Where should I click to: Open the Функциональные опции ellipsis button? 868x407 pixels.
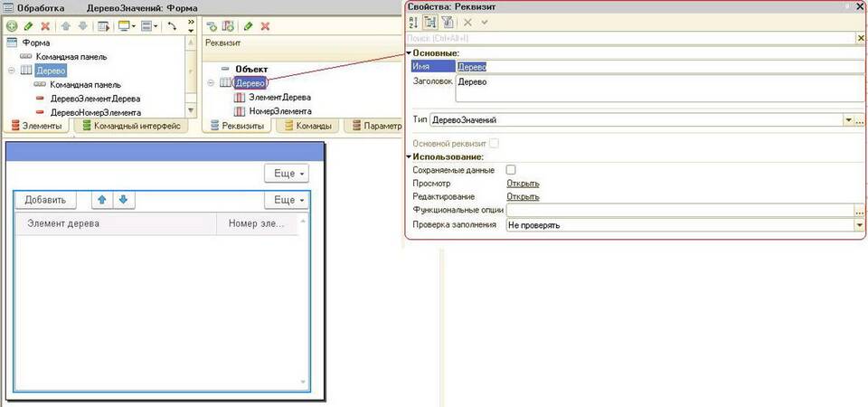(860, 211)
